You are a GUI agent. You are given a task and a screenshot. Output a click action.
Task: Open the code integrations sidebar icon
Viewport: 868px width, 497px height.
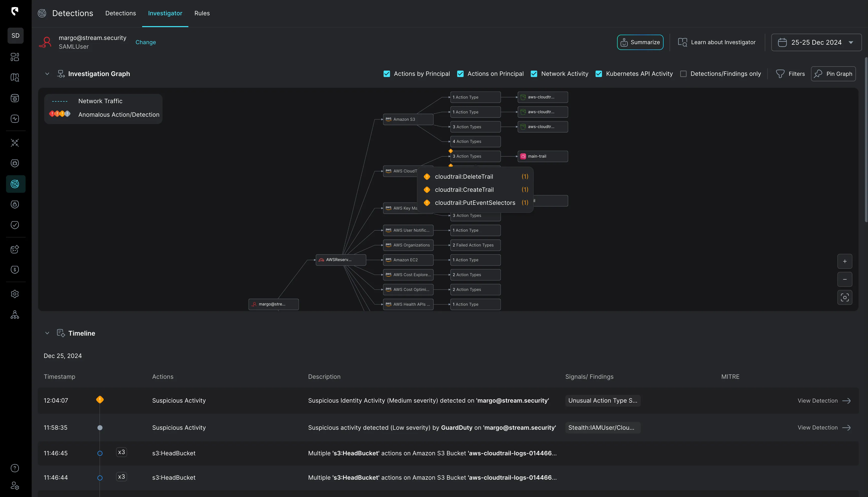[x=15, y=249]
